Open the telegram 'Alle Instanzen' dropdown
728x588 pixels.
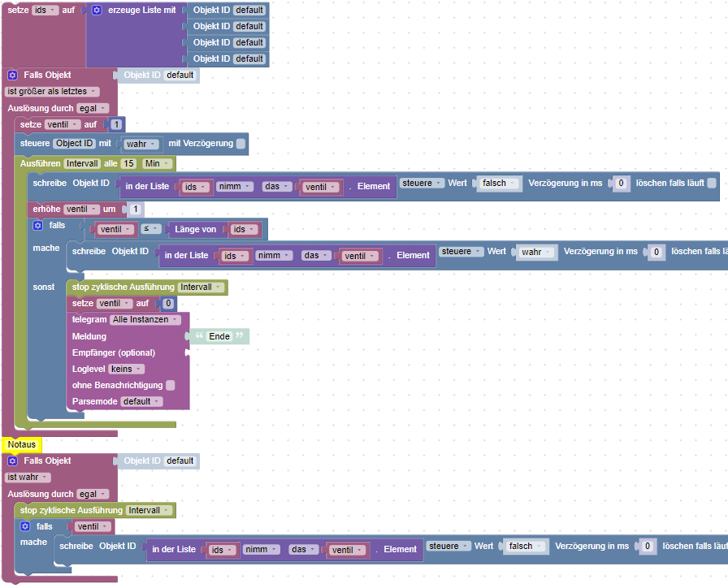[145, 320]
